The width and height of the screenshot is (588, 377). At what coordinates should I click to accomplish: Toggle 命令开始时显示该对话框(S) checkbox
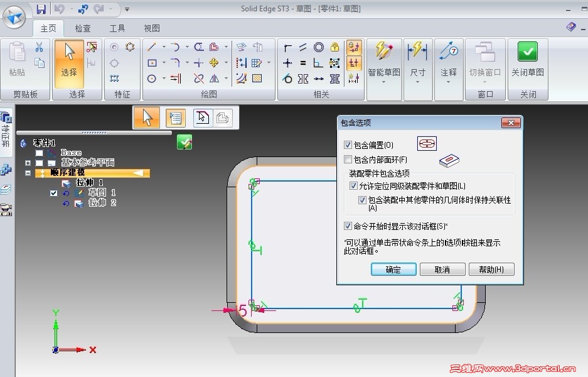pyautogui.click(x=348, y=226)
